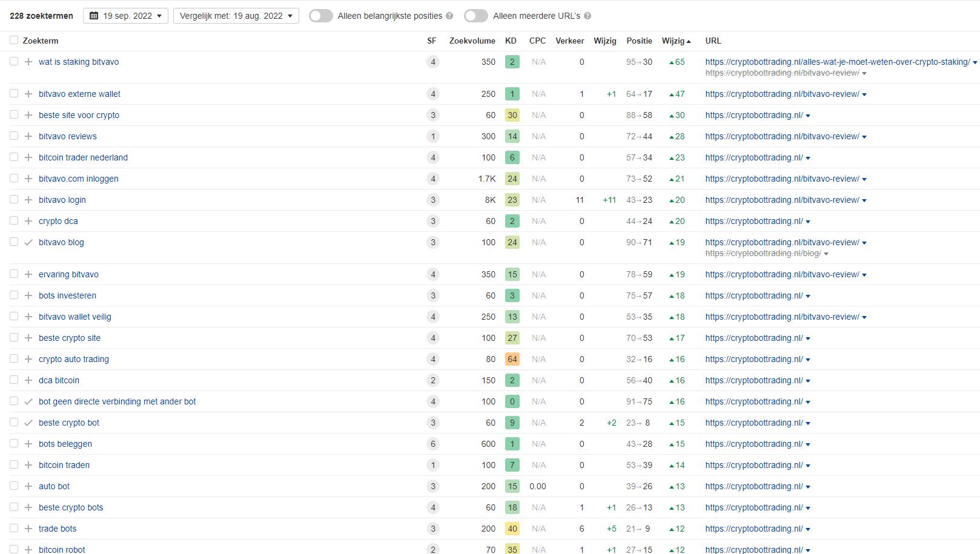
Task: Check the box for 'bitvavo login'
Action: [14, 199]
